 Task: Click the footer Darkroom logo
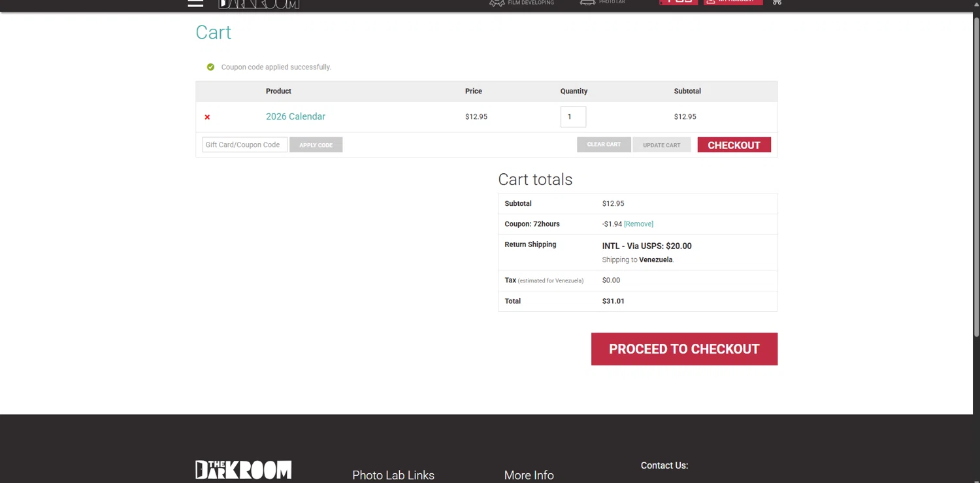tap(243, 469)
